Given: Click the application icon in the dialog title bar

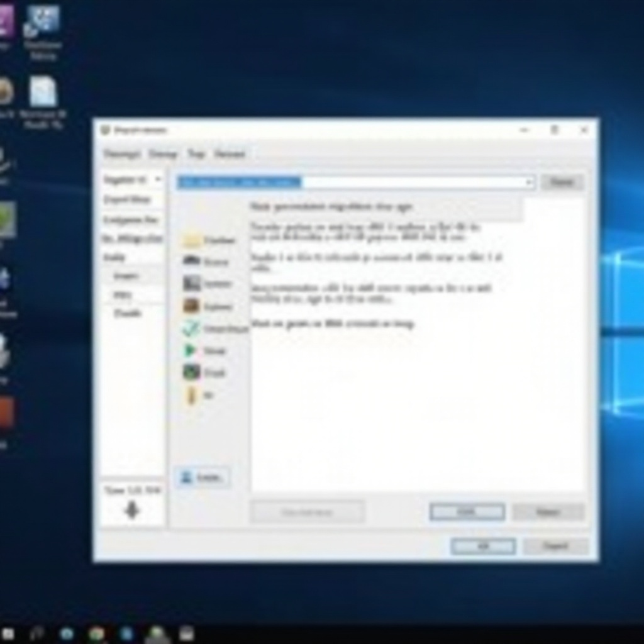Looking at the screenshot, I should pyautogui.click(x=105, y=130).
